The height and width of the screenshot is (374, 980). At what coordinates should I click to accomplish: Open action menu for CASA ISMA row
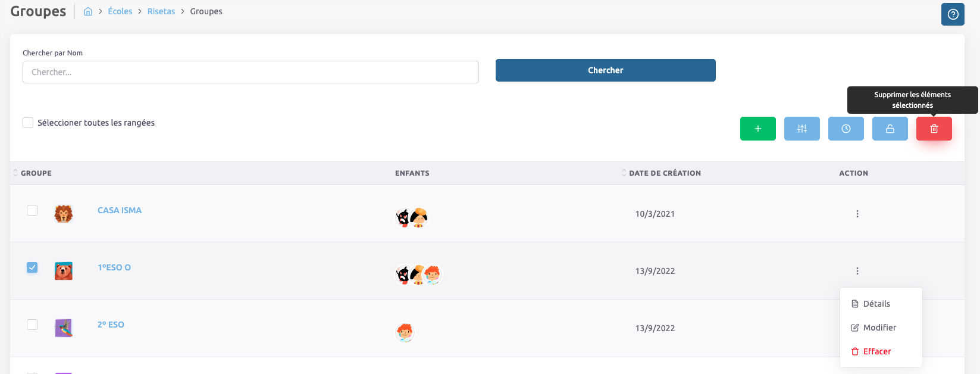coord(857,214)
